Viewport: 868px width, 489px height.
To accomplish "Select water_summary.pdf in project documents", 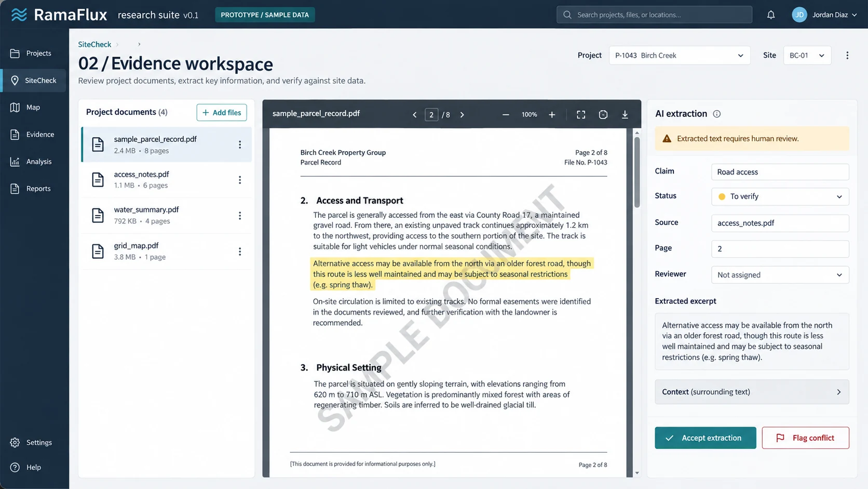I will (x=166, y=215).
